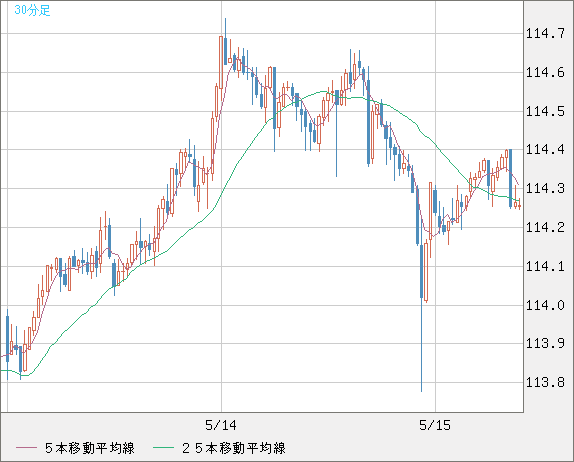Viewport: 574px width, 462px height.
Task: Click the 114.2 price axis label
Action: (545, 227)
